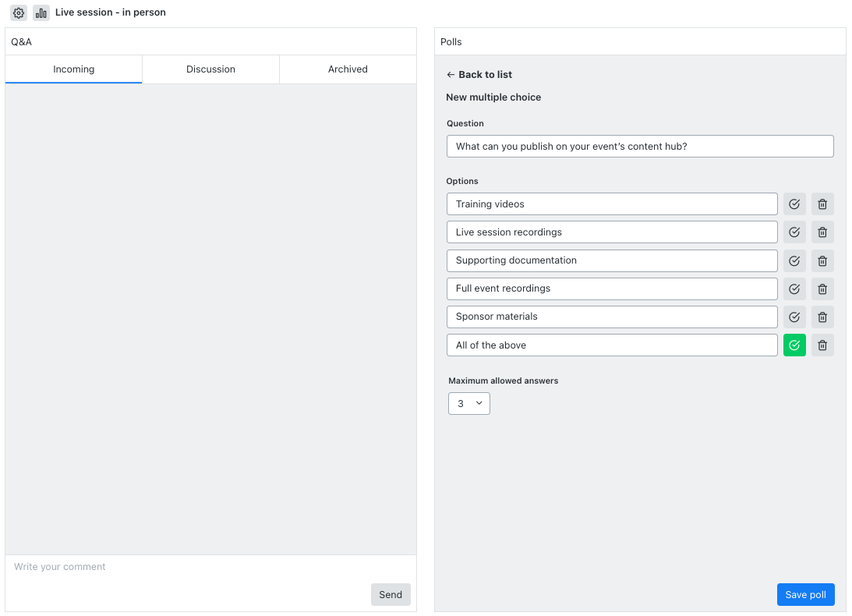Mark Sponsor materials as correct answer
The width and height of the screenshot is (852, 616).
coord(794,317)
